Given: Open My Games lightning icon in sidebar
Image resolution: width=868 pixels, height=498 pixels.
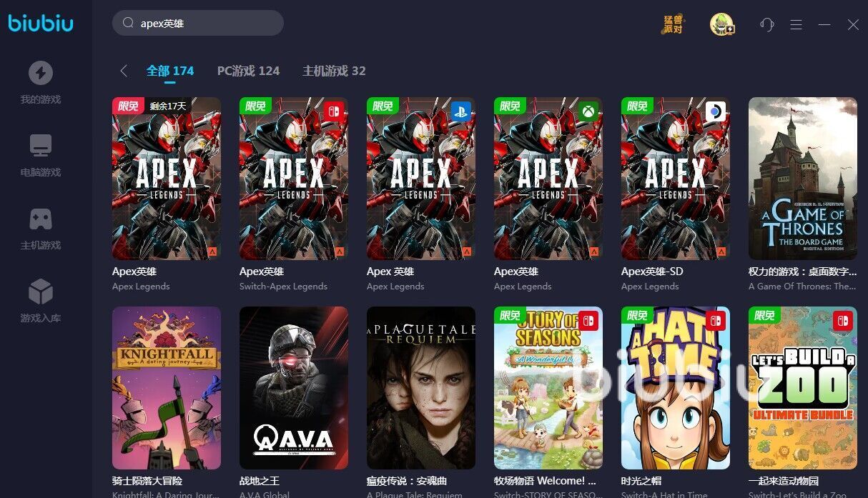Looking at the screenshot, I should [41, 73].
